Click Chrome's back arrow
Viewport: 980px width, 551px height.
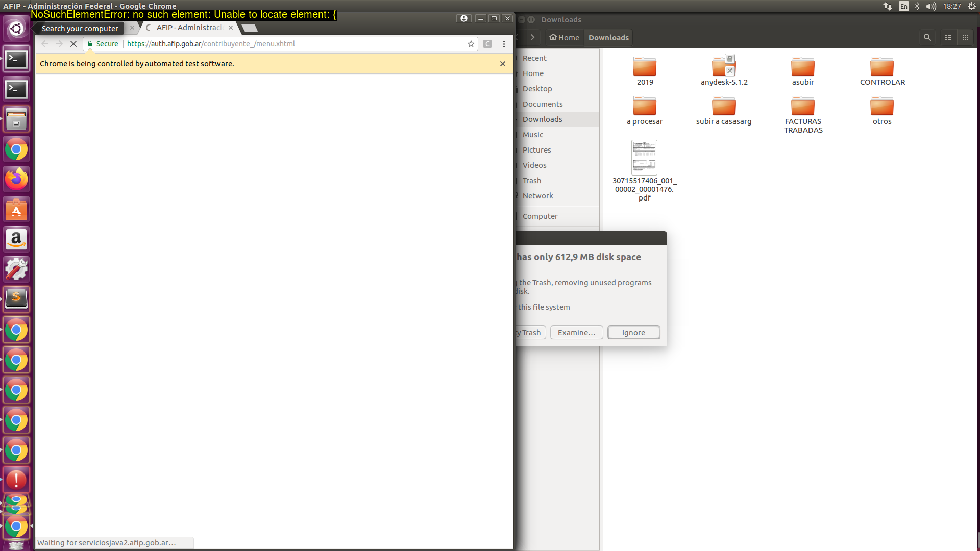(45, 44)
